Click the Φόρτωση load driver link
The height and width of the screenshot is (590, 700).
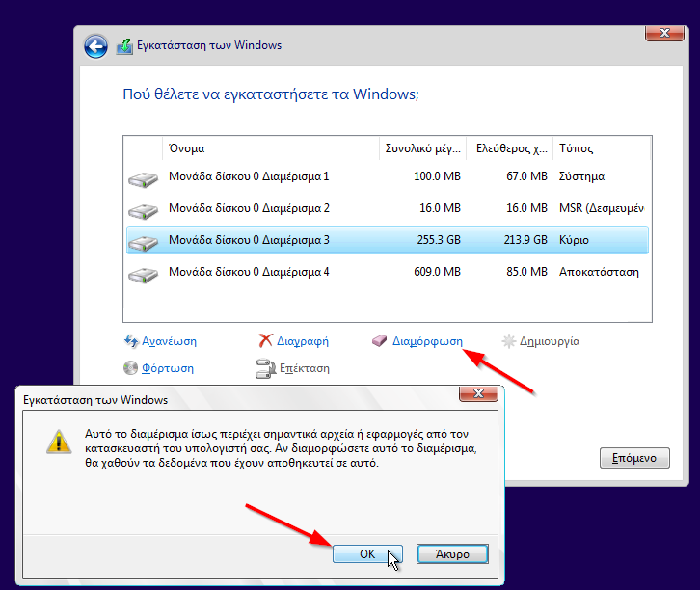point(168,368)
